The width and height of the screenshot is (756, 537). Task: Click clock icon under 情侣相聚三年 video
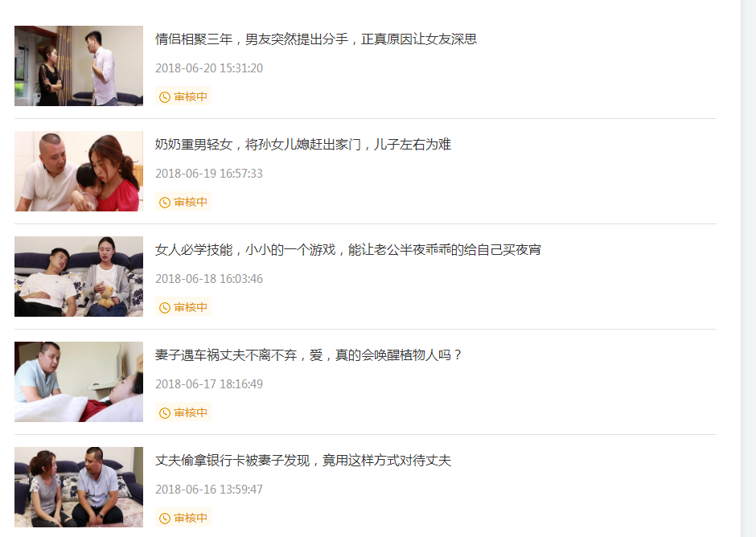165,97
